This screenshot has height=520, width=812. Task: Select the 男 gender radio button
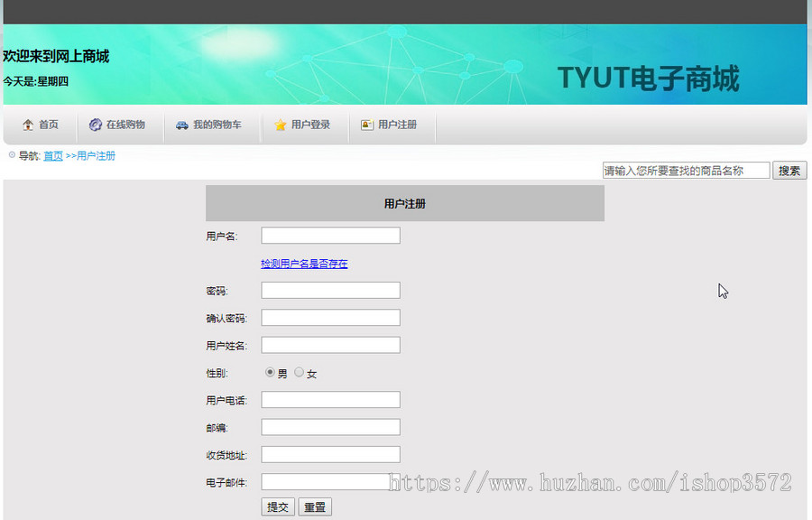point(268,371)
